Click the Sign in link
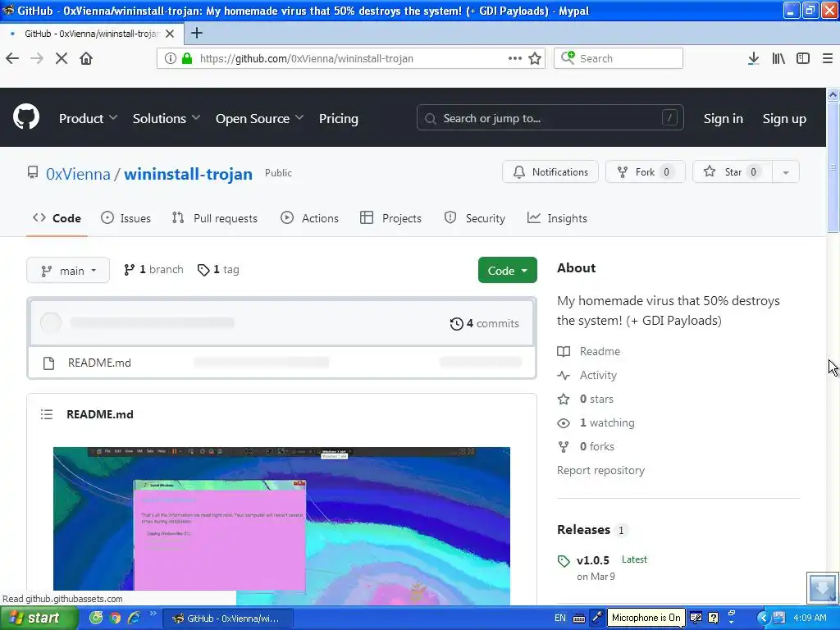The height and width of the screenshot is (630, 840). [x=723, y=118]
